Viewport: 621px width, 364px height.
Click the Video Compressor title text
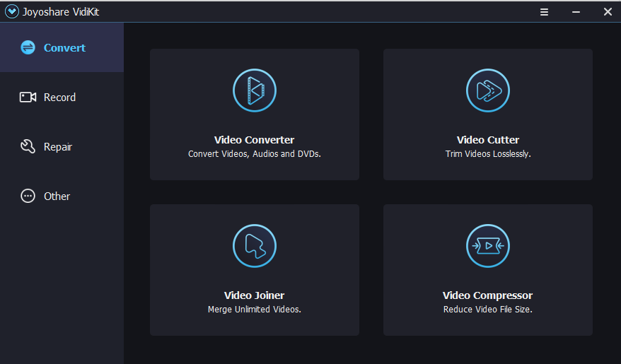pos(487,295)
